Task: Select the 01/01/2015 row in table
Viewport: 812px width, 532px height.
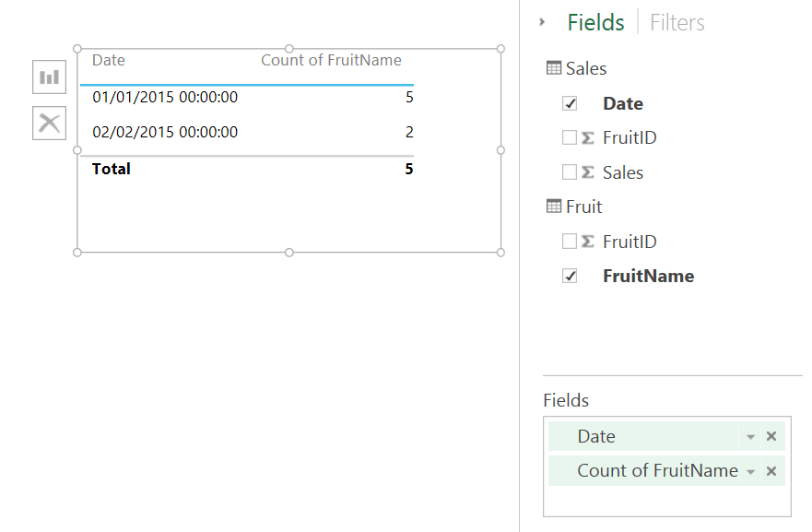Action: [165, 97]
